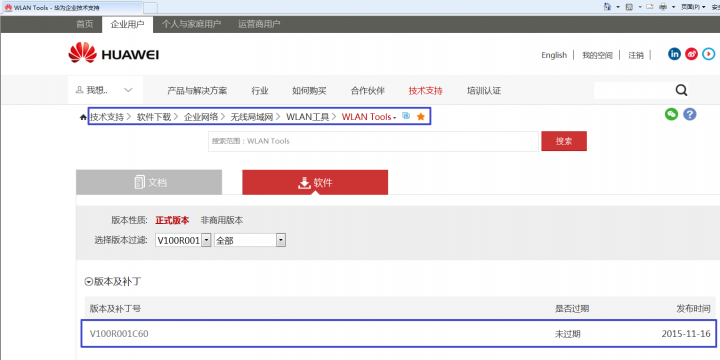This screenshot has width=720, height=360.
Task: Click the 版本及补丁号 column header
Action: tap(115, 309)
